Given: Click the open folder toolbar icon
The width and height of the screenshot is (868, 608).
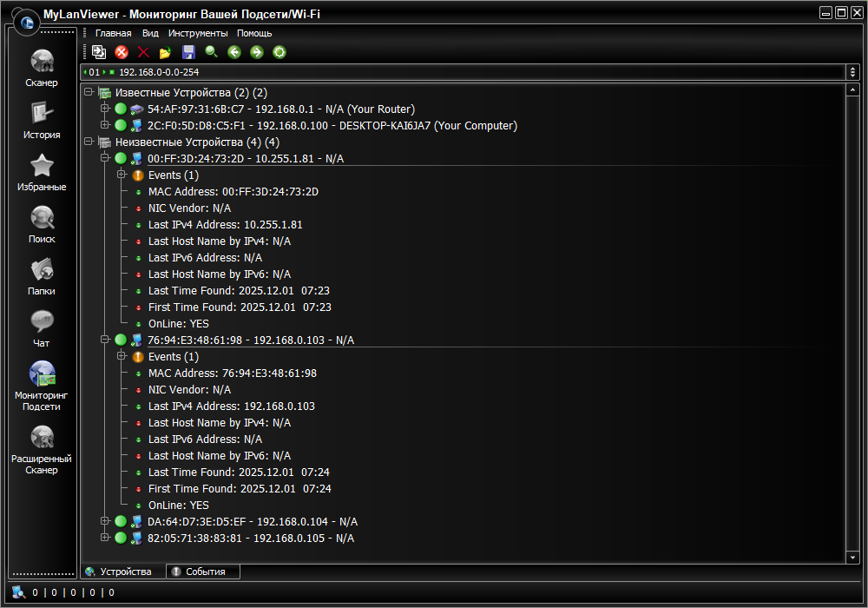Looking at the screenshot, I should [166, 52].
